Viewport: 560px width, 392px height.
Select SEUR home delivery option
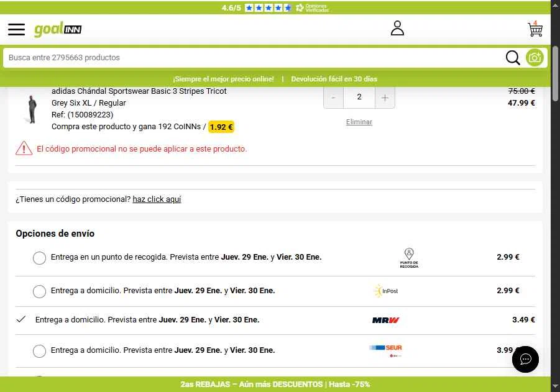point(39,351)
